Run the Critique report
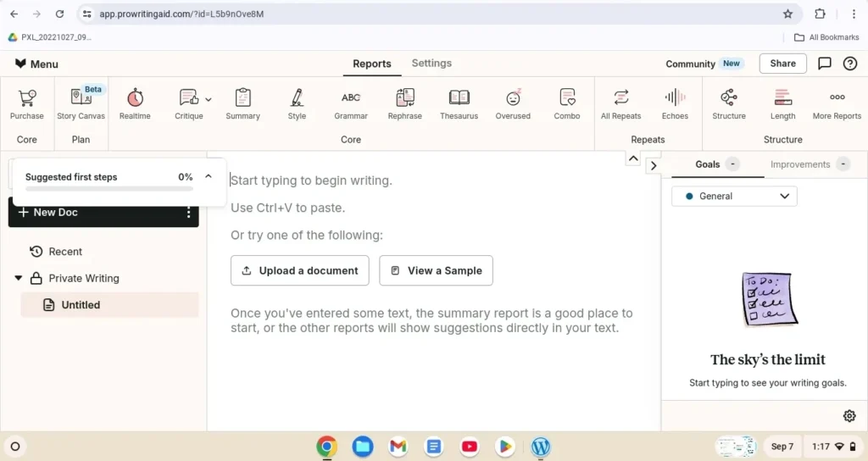The image size is (868, 461). [x=189, y=104]
